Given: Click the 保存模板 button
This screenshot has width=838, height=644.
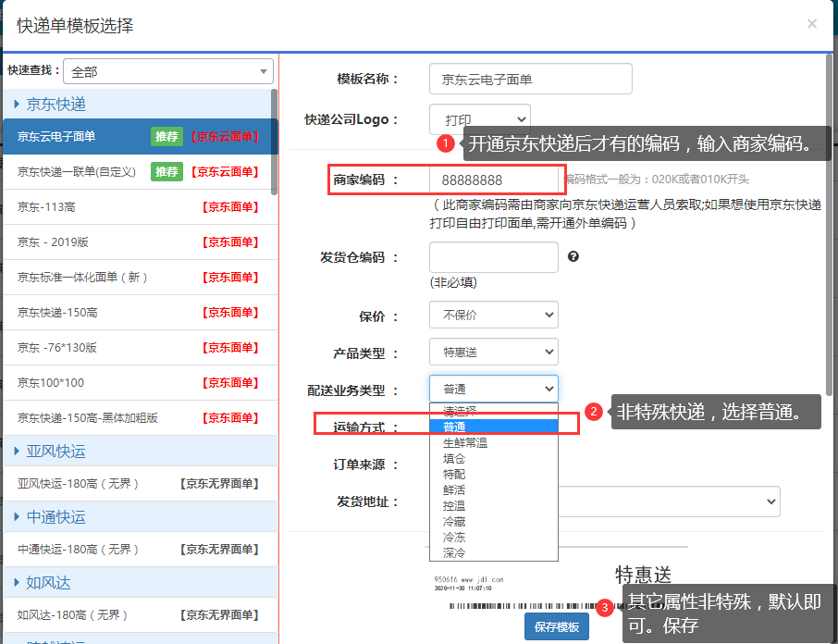Looking at the screenshot, I should coord(556,626).
